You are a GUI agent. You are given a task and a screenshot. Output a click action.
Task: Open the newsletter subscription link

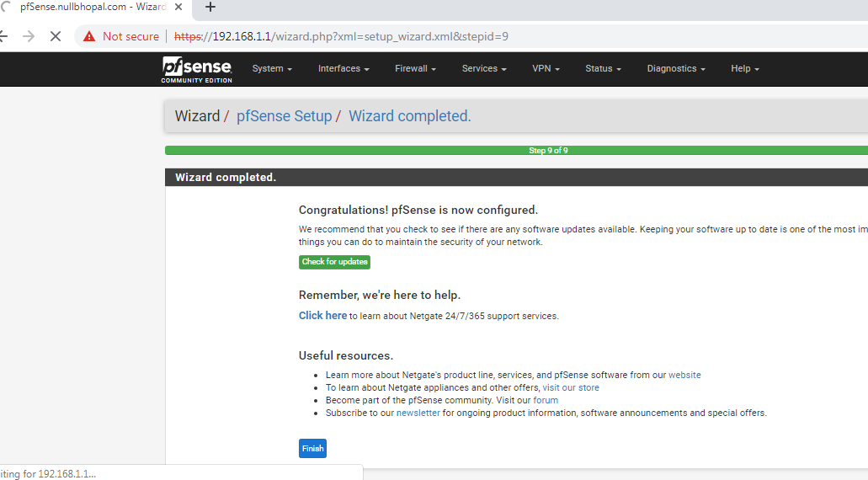coord(418,413)
